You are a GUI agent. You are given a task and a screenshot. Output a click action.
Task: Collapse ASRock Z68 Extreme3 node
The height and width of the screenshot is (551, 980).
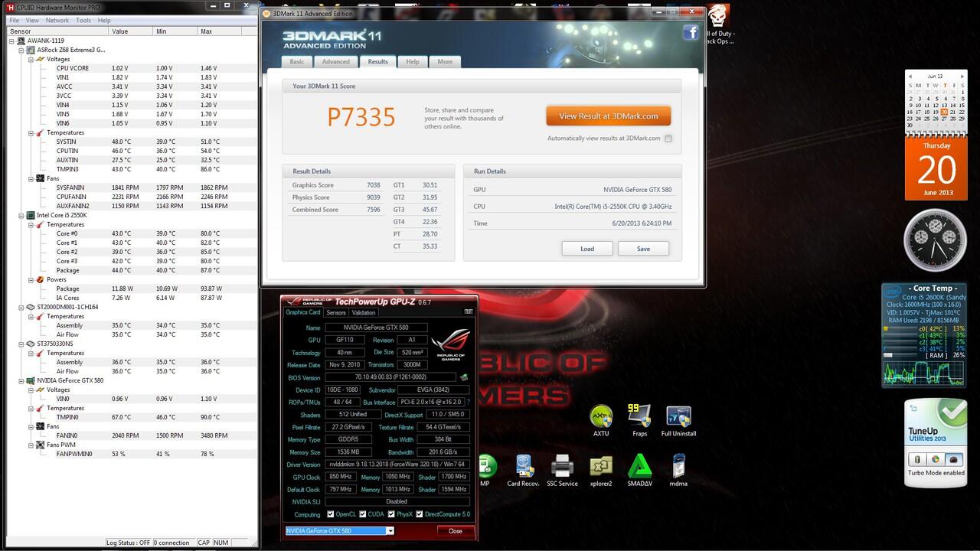coord(21,50)
